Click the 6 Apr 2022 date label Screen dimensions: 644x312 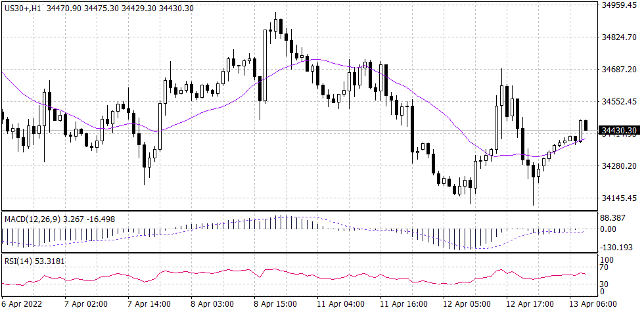pos(24,304)
